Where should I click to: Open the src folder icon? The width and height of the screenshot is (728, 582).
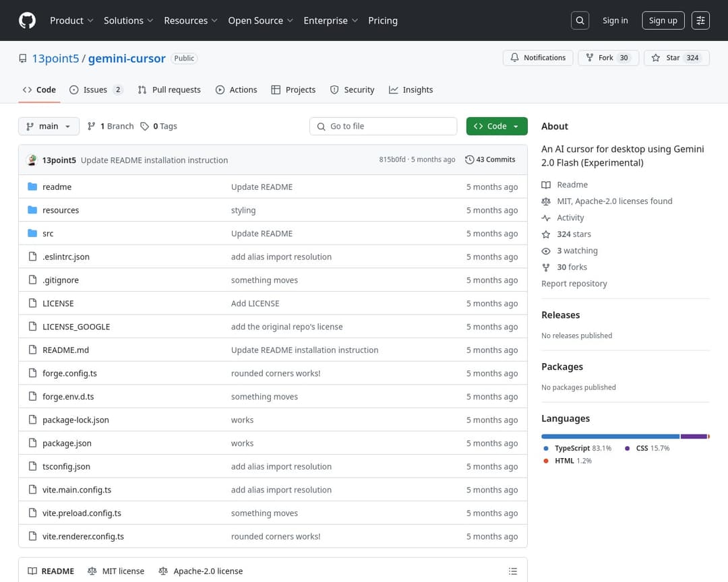coord(32,233)
